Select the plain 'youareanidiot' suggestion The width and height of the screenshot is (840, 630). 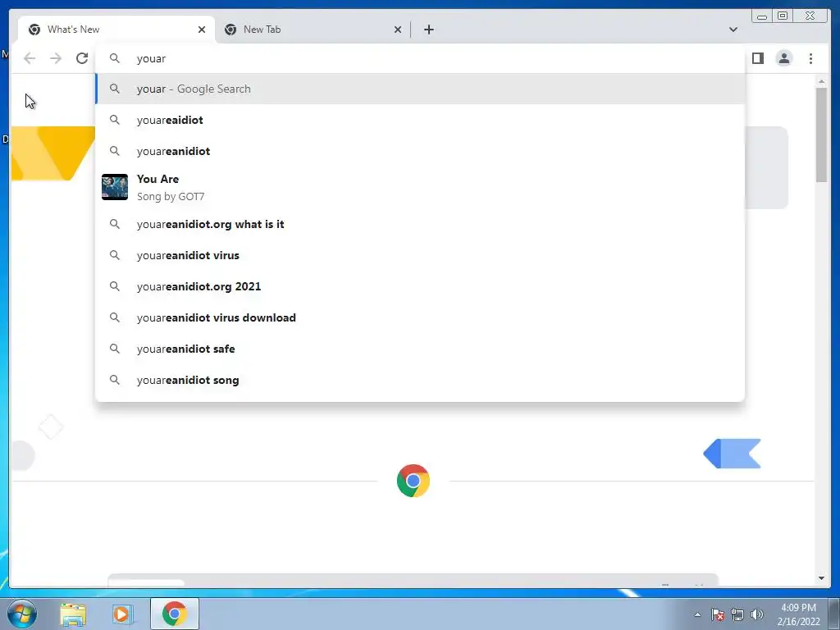click(420, 151)
